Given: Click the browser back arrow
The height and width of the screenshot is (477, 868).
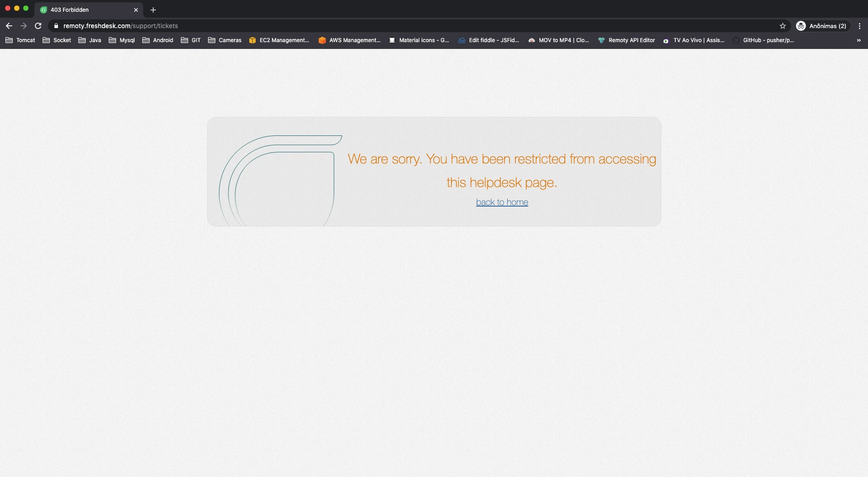Looking at the screenshot, I should coord(9,26).
